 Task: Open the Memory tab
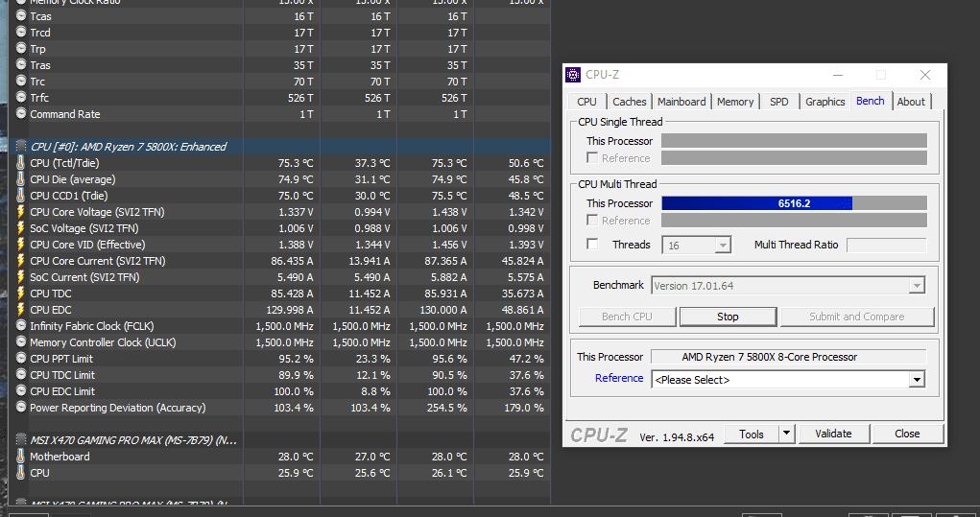tap(735, 102)
